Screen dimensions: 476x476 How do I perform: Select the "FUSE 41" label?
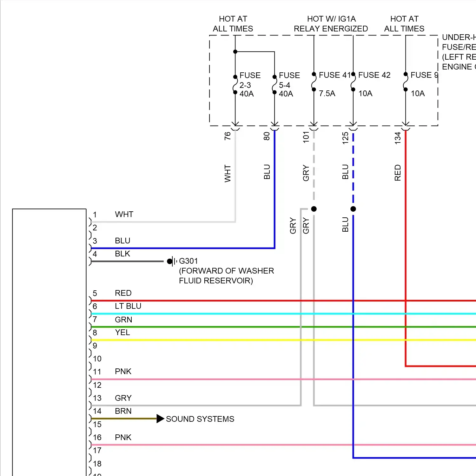pyautogui.click(x=335, y=75)
